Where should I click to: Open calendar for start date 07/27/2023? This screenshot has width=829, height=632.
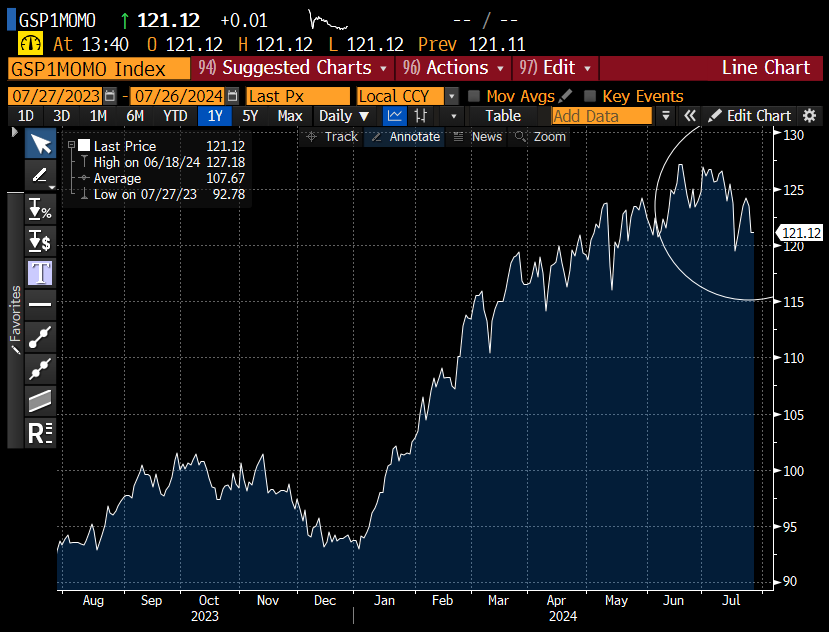pyautogui.click(x=110, y=96)
